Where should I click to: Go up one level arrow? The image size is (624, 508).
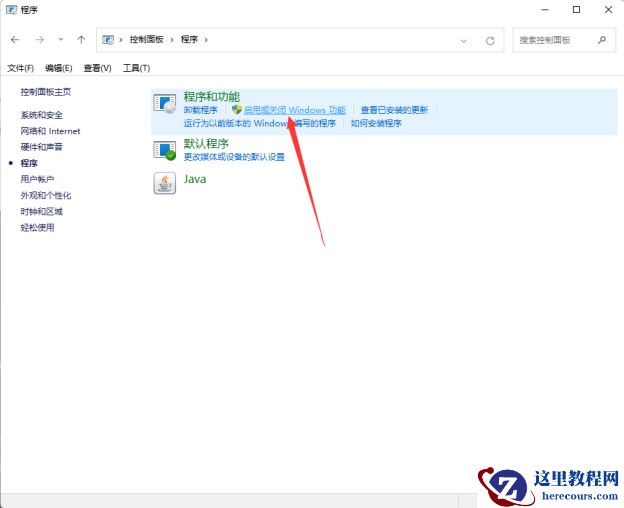pyautogui.click(x=81, y=39)
